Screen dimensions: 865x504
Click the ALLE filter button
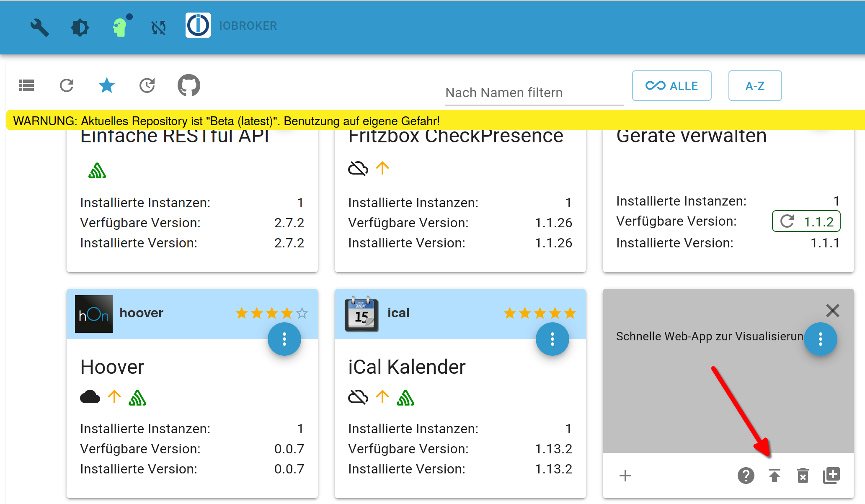pos(672,86)
